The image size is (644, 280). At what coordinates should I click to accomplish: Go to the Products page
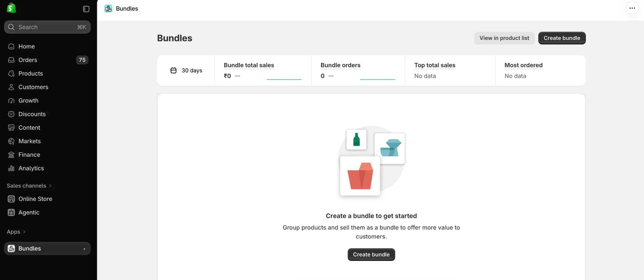tap(47, 74)
